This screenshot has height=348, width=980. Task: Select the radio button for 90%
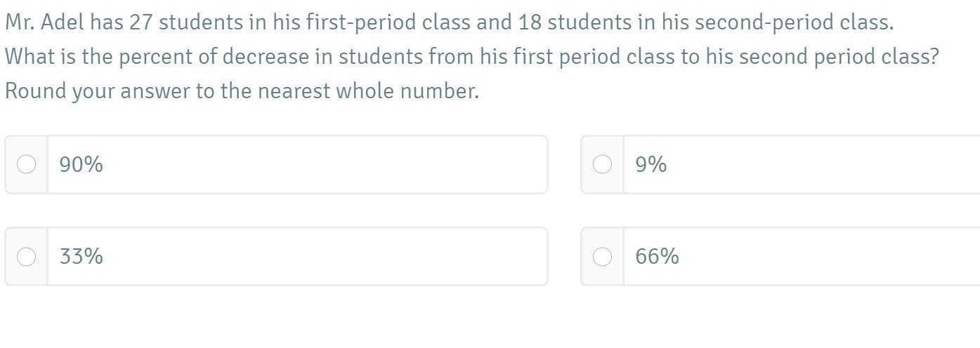click(x=26, y=164)
